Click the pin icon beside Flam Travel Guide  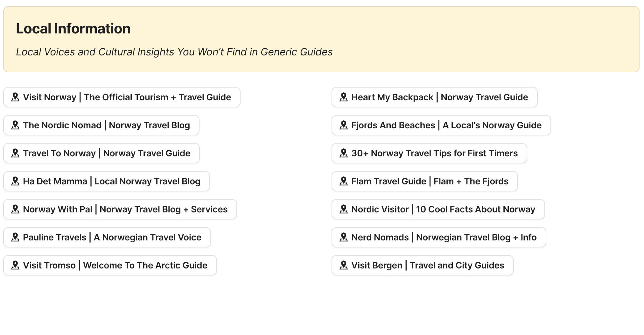[344, 181]
